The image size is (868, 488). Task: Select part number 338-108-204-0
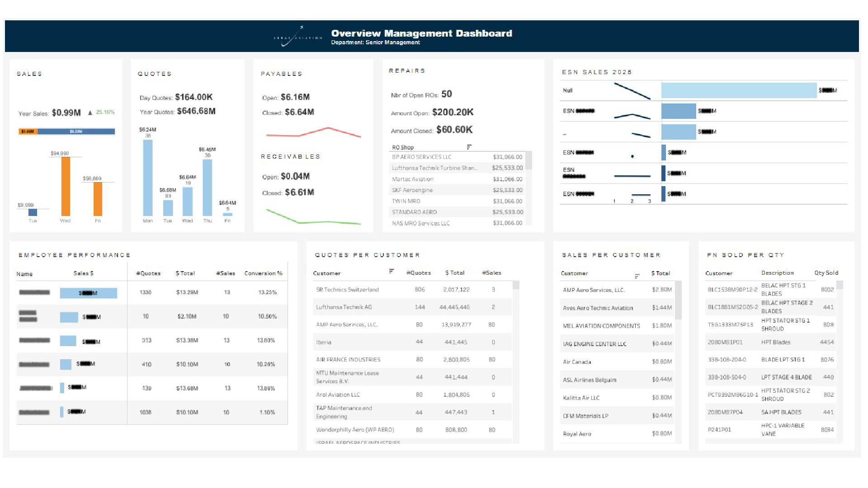click(727, 360)
